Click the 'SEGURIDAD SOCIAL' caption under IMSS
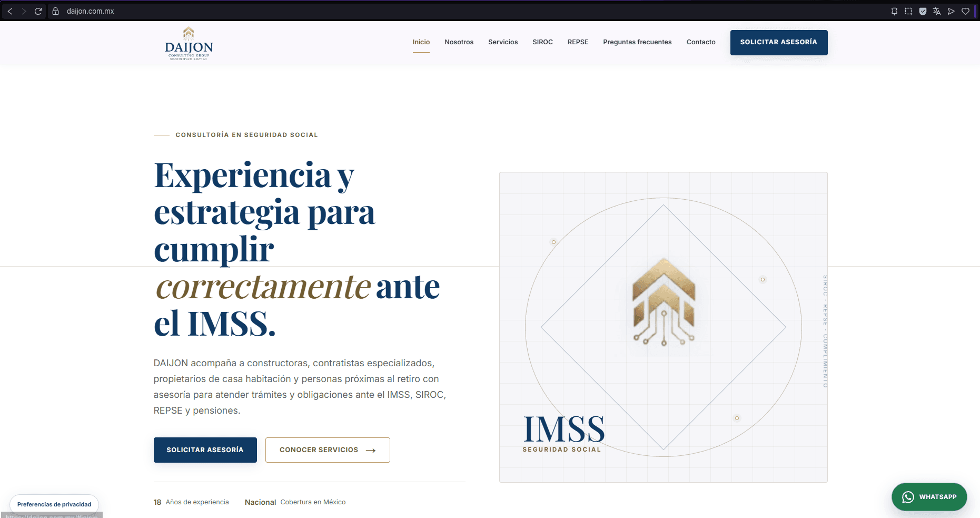 point(562,449)
